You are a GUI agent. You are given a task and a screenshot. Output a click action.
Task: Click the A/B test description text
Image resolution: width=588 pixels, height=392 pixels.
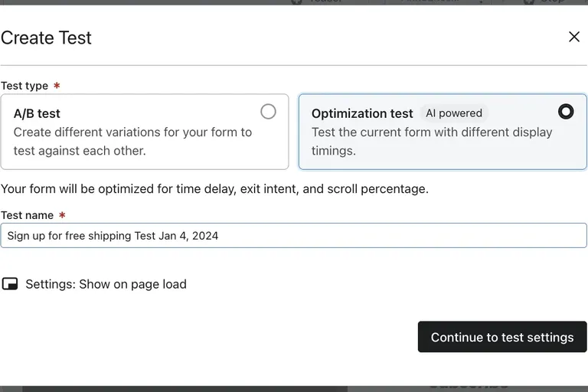pos(132,141)
